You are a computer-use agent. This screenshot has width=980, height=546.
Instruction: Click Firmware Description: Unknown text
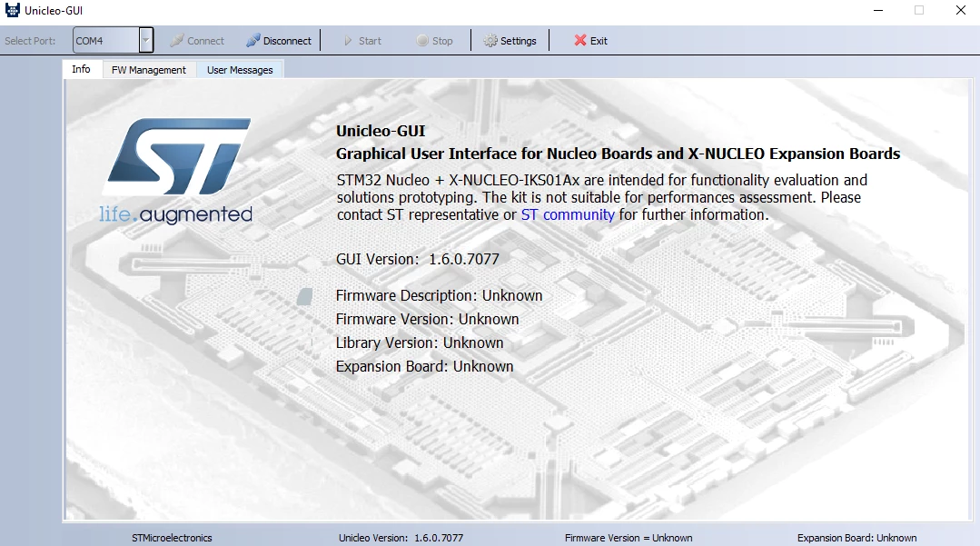pyautogui.click(x=439, y=295)
